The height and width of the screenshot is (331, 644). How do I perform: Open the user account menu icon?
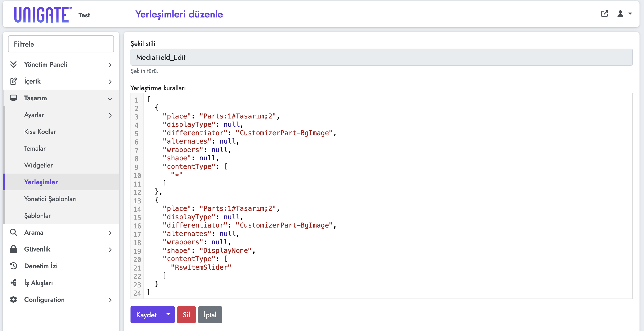620,14
